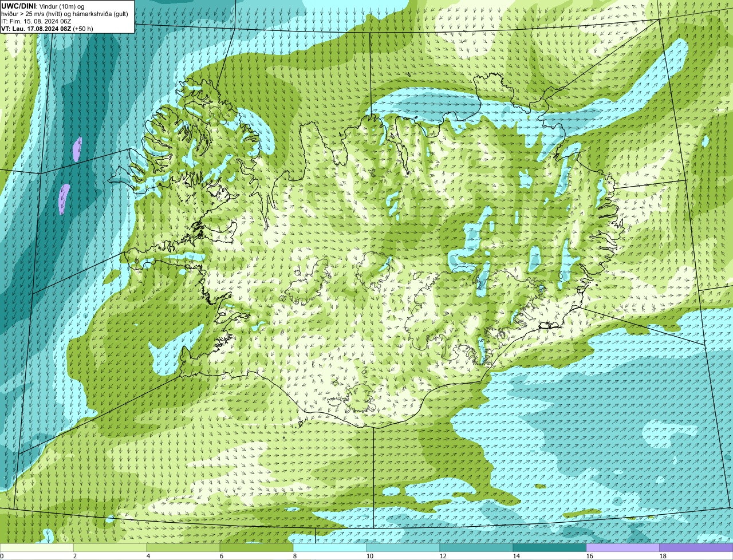Click the pale yellow 0–2 m/s legend swatch
The image size is (733, 560).
[x=37, y=547]
